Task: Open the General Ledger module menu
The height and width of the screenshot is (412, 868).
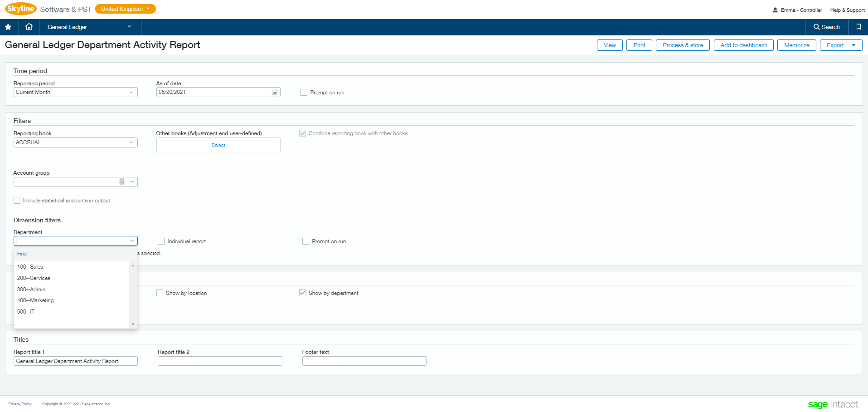Action: pos(89,27)
